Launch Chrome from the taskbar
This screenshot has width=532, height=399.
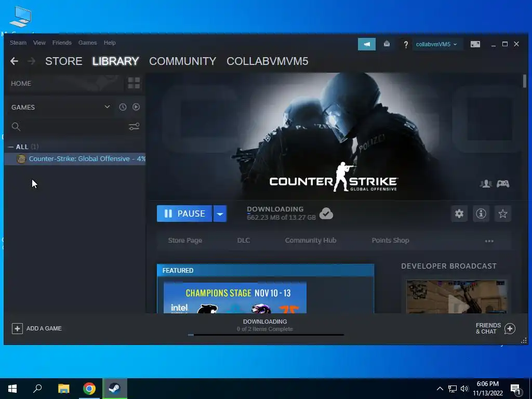click(x=89, y=389)
